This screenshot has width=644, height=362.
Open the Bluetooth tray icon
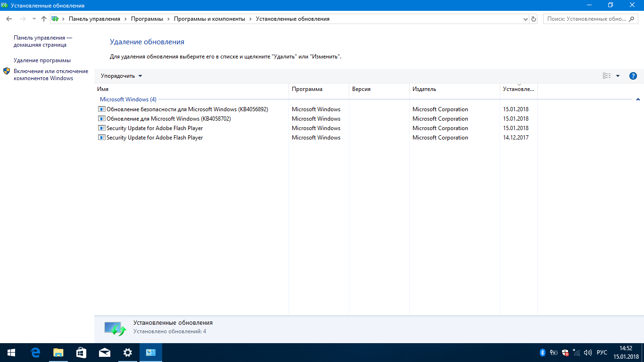click(x=543, y=353)
